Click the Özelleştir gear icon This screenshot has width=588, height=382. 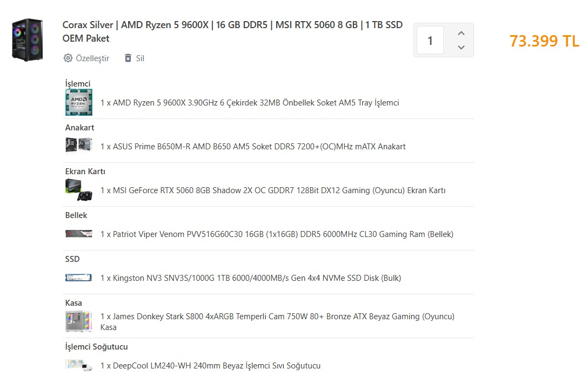point(68,58)
